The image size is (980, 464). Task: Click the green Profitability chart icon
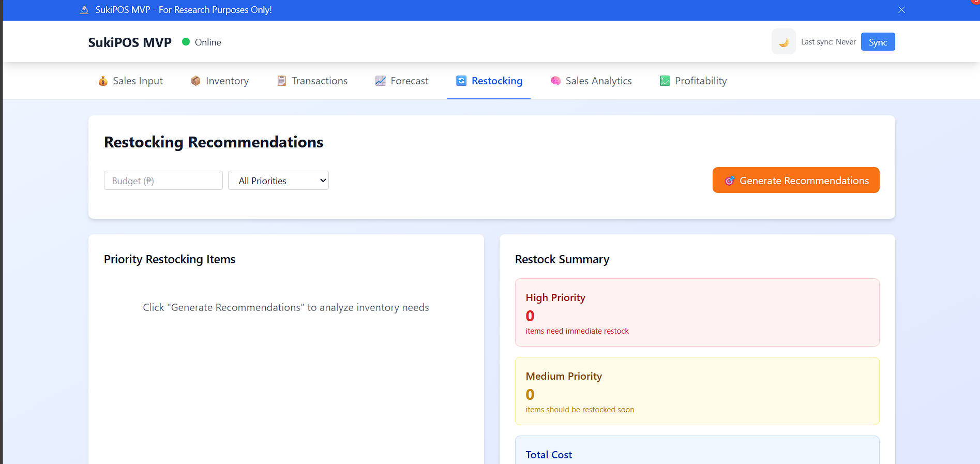[x=665, y=81]
